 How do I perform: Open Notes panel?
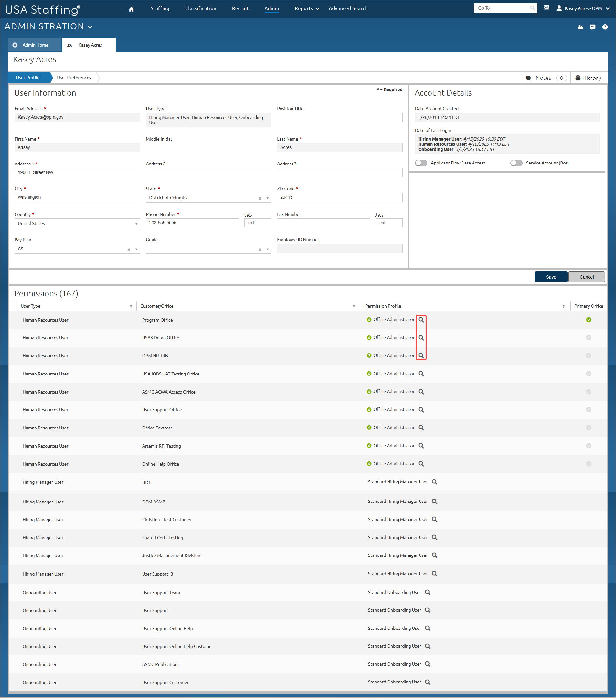[546, 78]
